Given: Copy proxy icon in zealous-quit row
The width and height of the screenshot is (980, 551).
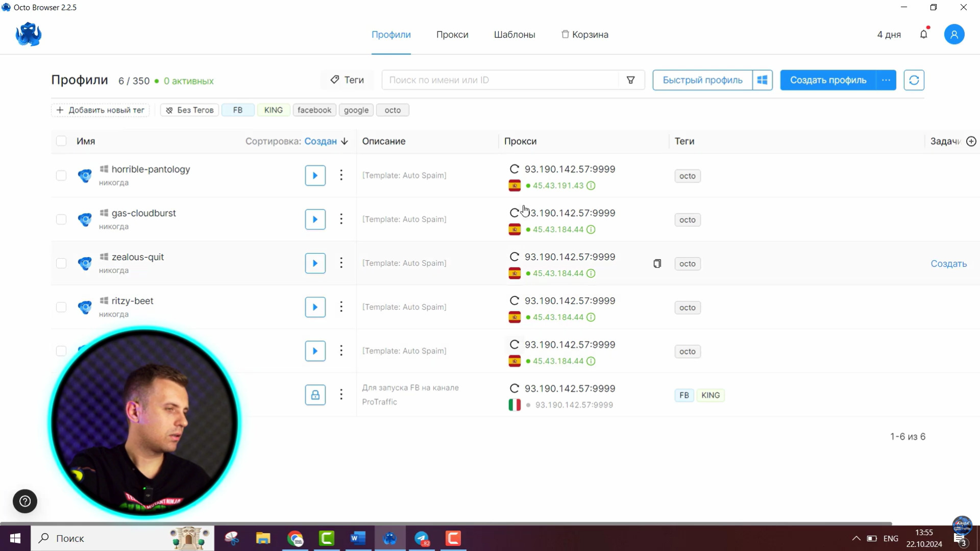Looking at the screenshot, I should (x=657, y=264).
